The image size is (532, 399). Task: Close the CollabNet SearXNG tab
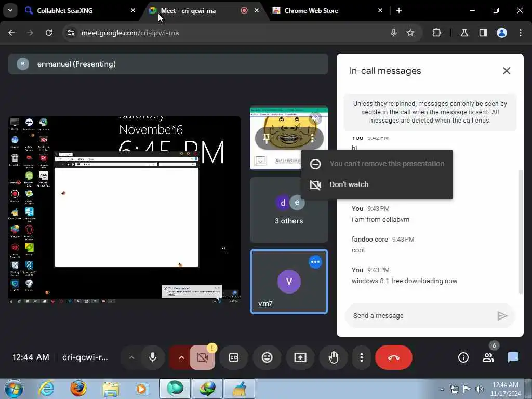click(133, 10)
